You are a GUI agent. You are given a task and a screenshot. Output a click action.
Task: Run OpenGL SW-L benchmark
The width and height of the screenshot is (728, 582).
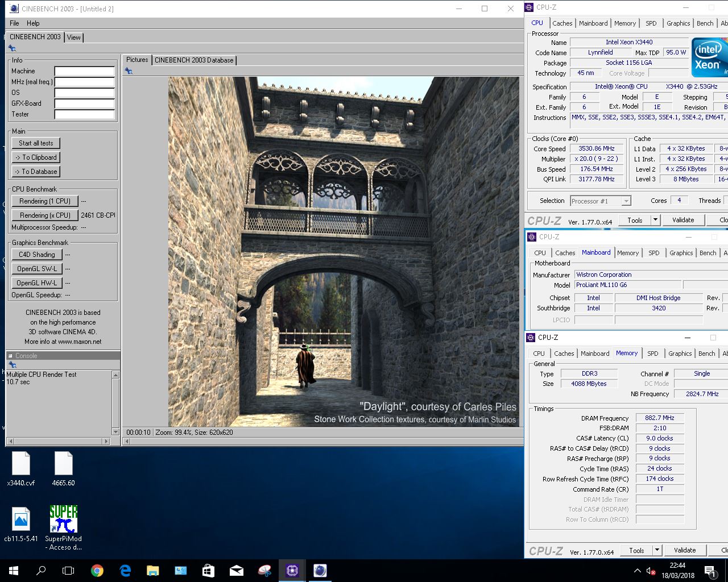[36, 269]
